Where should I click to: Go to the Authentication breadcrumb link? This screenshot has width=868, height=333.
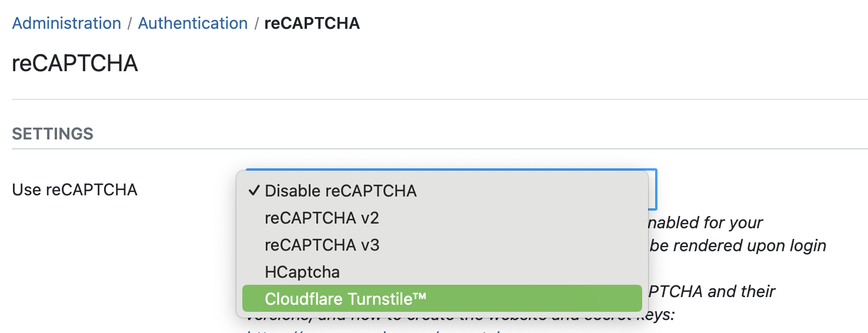[x=193, y=24]
